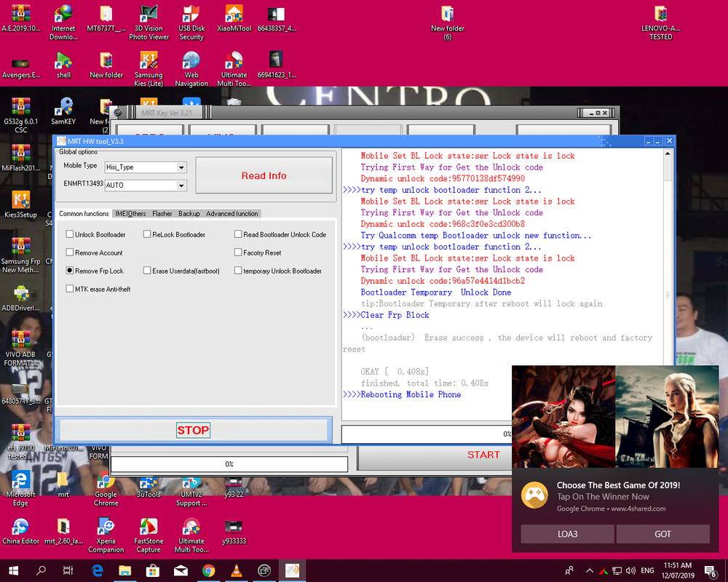Image resolution: width=728 pixels, height=582 pixels.
Task: Open Web Navigation desktop shortcut
Action: tap(191, 68)
